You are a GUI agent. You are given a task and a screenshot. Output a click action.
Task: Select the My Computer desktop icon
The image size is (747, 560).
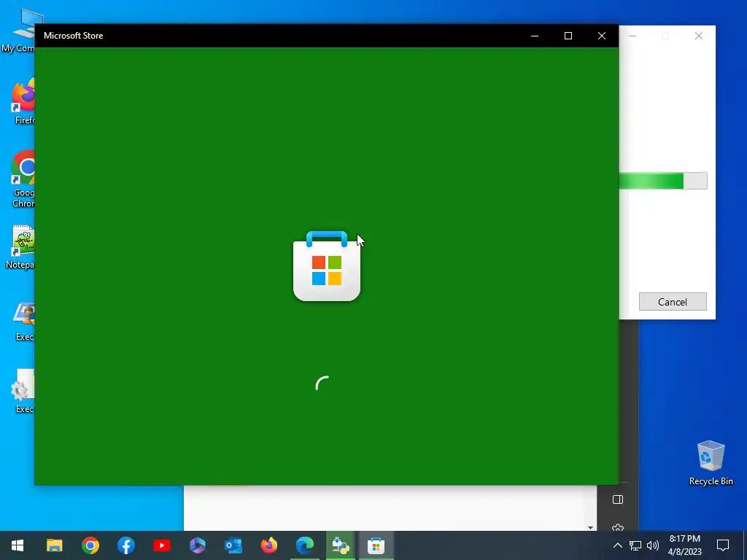[19, 29]
